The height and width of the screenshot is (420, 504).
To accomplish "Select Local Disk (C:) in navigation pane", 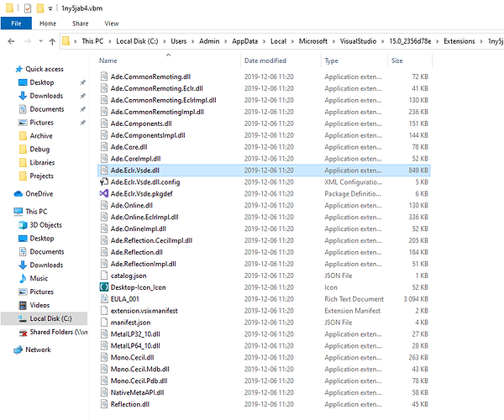I will (44, 318).
